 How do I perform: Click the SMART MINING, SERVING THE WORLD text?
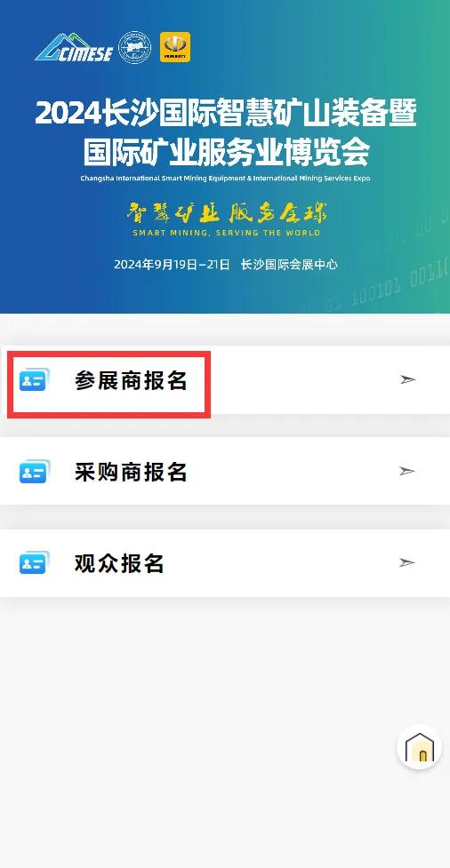tap(226, 233)
